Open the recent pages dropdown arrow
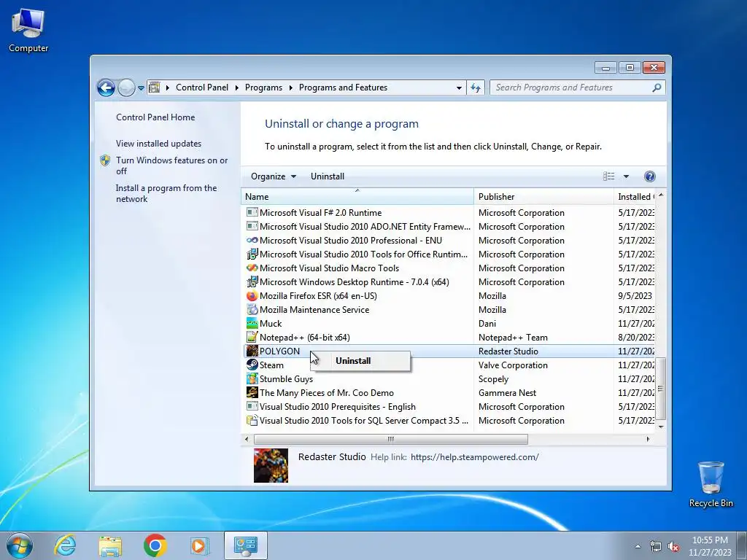This screenshot has height=560, width=747. point(141,88)
